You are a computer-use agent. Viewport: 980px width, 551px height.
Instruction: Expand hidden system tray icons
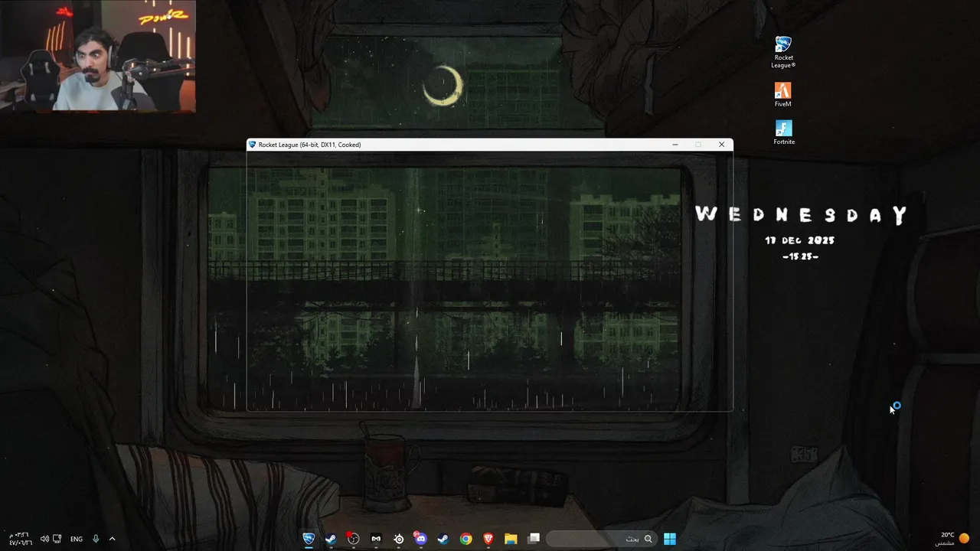click(x=112, y=539)
